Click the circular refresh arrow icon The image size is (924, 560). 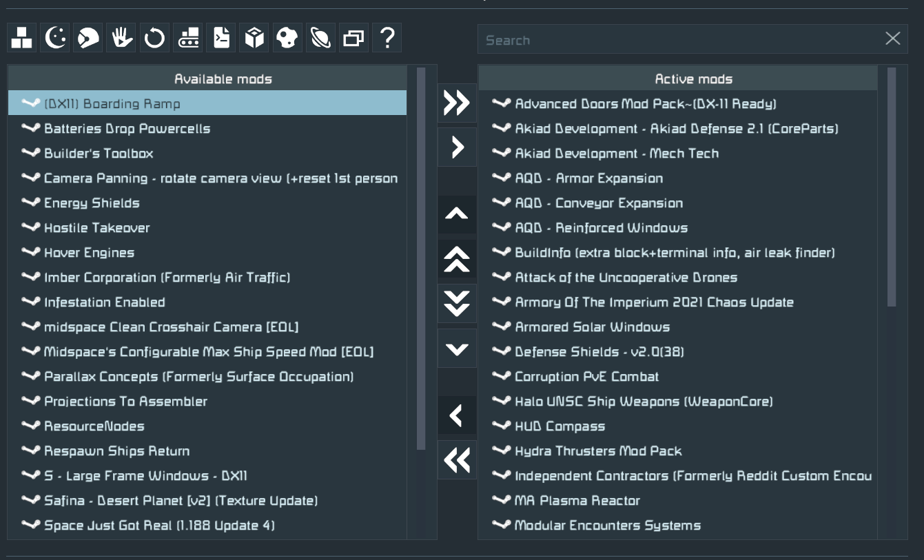[154, 38]
